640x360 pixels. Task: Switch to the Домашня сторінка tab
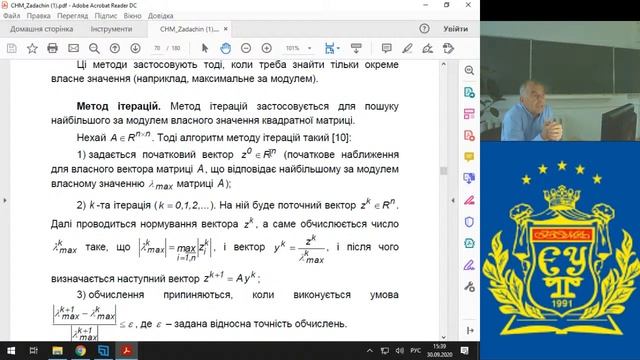(x=42, y=29)
